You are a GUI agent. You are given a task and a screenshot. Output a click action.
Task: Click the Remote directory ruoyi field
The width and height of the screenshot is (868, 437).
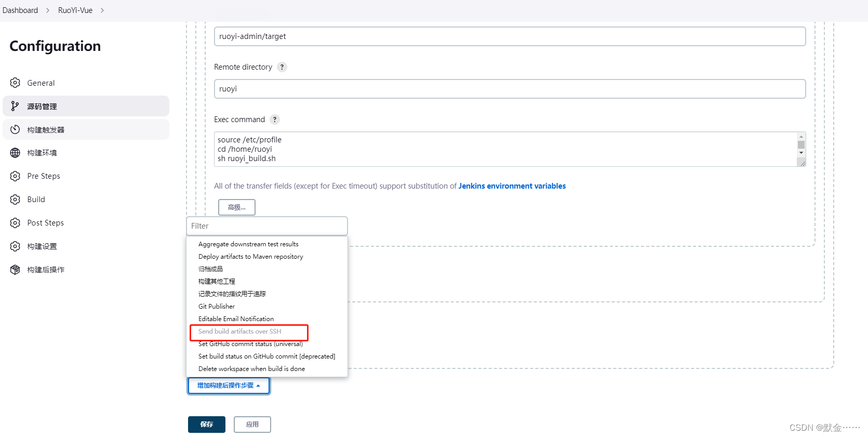pos(510,89)
